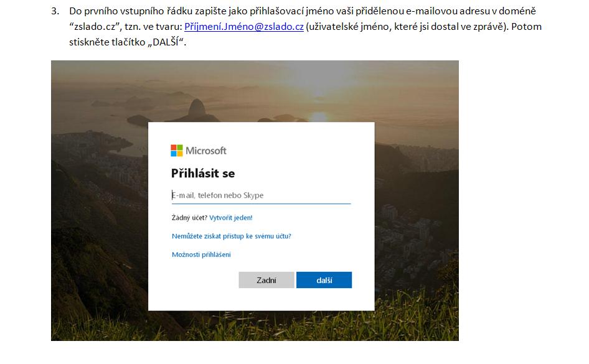
Task: Click the quoted "zslado.cz" domain text
Action: pos(93,28)
